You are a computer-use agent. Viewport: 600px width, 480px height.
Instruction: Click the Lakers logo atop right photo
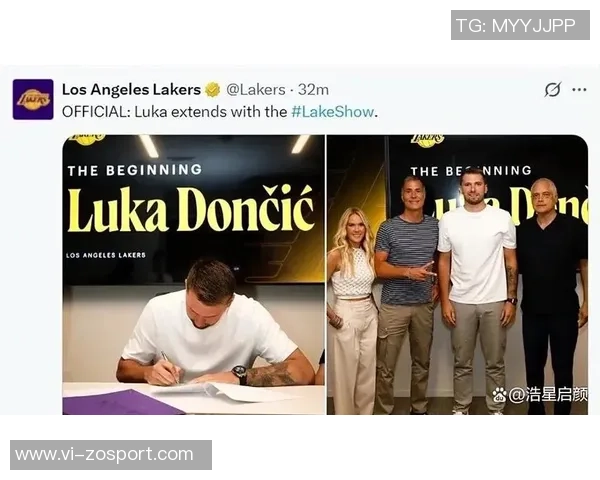(x=428, y=140)
